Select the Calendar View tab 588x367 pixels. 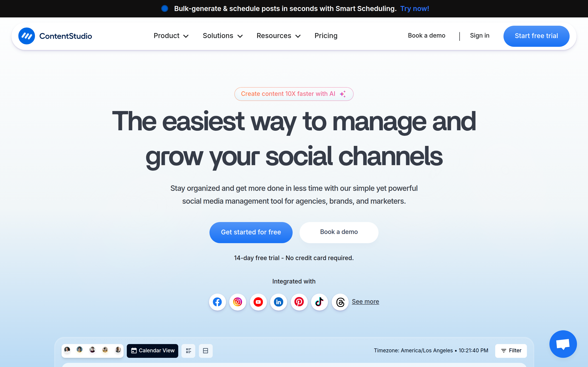[x=152, y=350]
